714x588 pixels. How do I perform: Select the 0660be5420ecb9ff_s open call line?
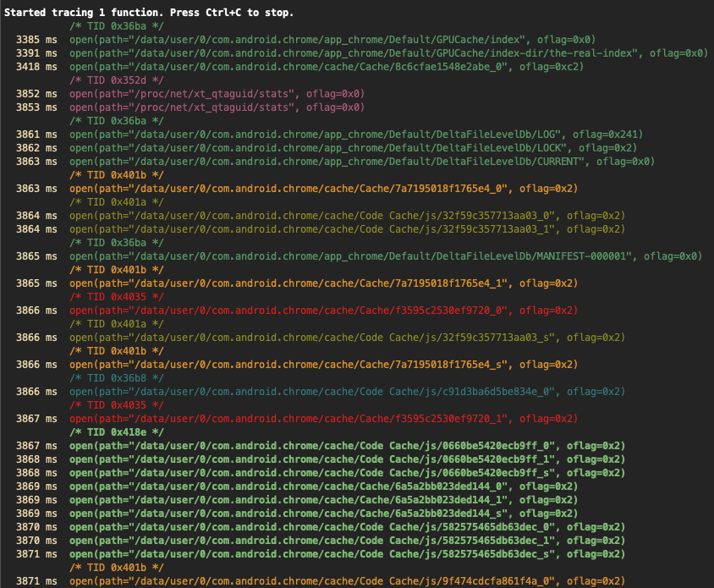[x=347, y=473]
